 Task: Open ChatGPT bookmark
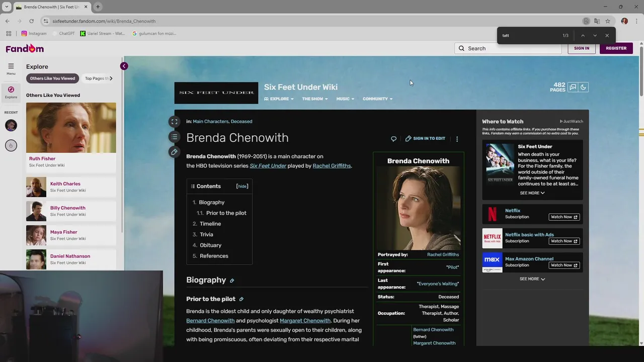(63, 34)
